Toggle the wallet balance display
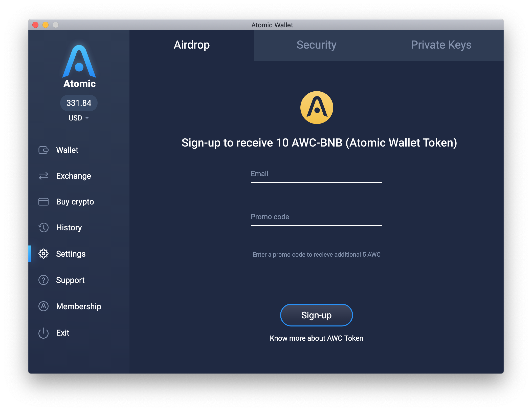 80,103
